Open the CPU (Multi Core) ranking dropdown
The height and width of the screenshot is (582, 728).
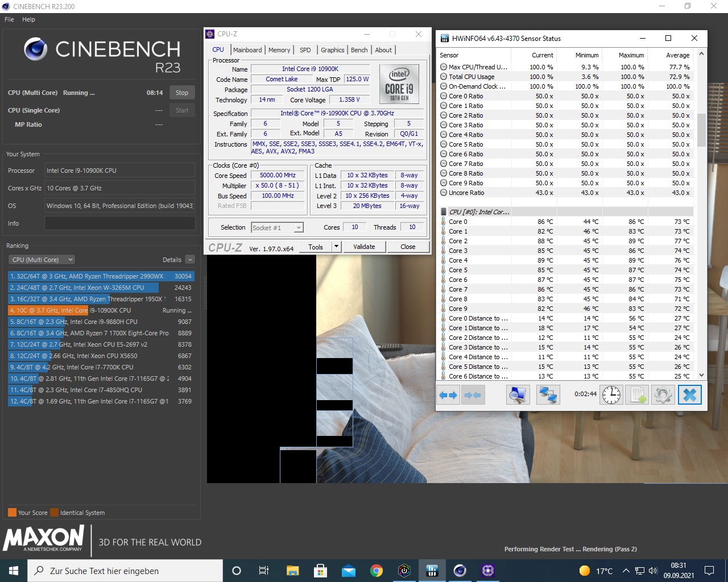tap(42, 260)
